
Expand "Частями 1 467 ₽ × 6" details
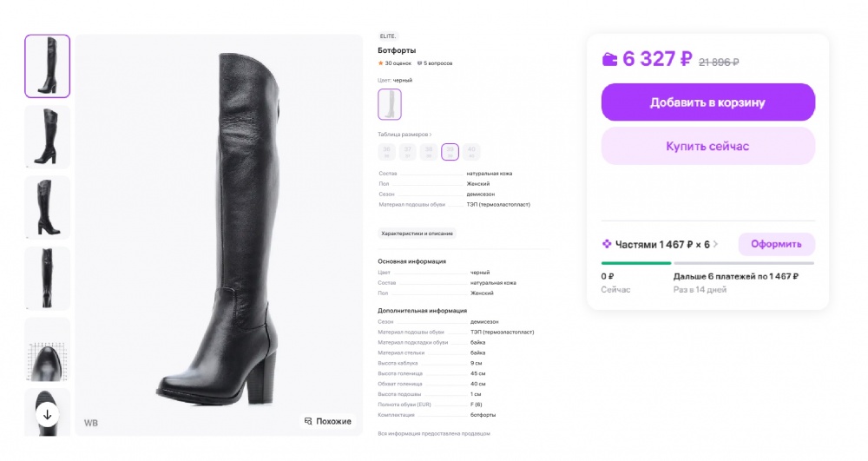click(x=661, y=244)
